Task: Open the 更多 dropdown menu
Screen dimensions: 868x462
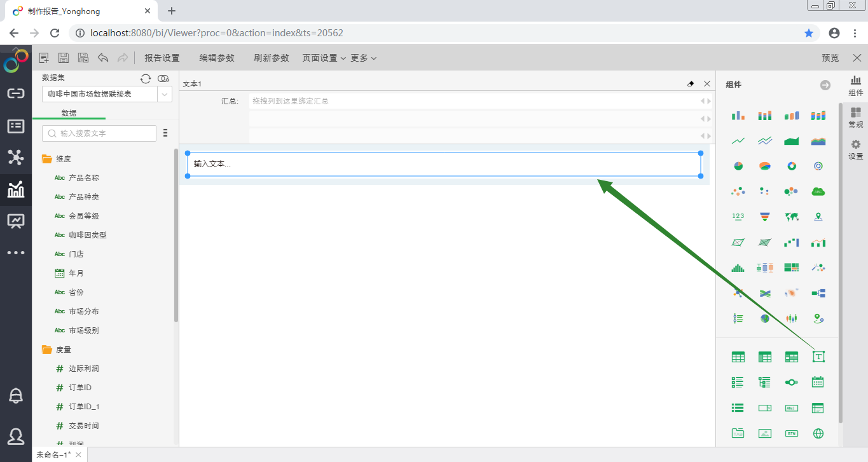Action: point(363,58)
